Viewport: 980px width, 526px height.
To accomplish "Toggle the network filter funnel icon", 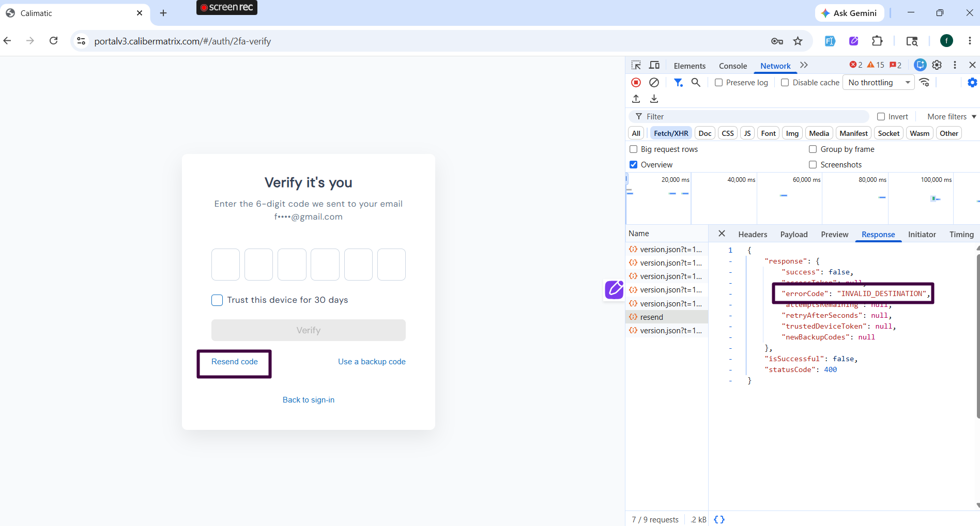I will point(678,82).
